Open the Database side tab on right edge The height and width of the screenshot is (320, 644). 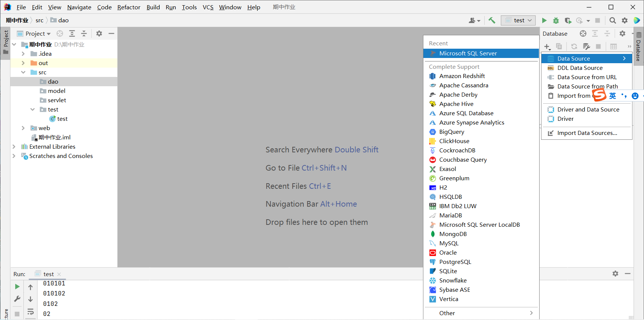click(638, 46)
